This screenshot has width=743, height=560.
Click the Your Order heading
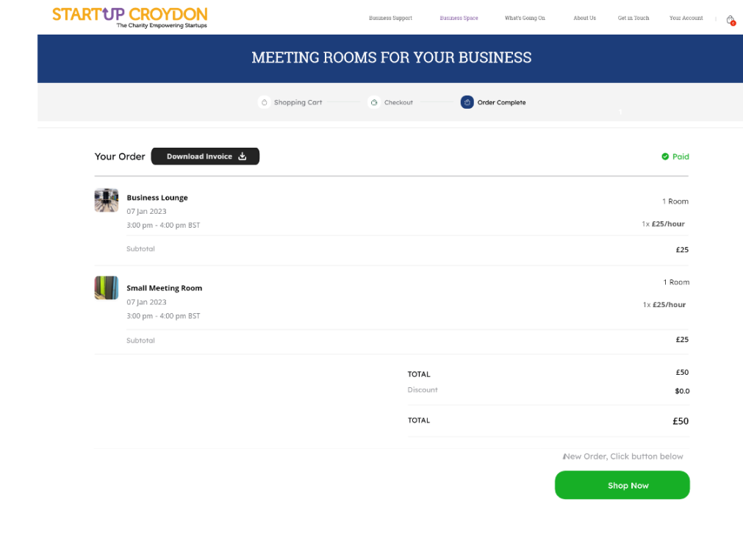[120, 157]
